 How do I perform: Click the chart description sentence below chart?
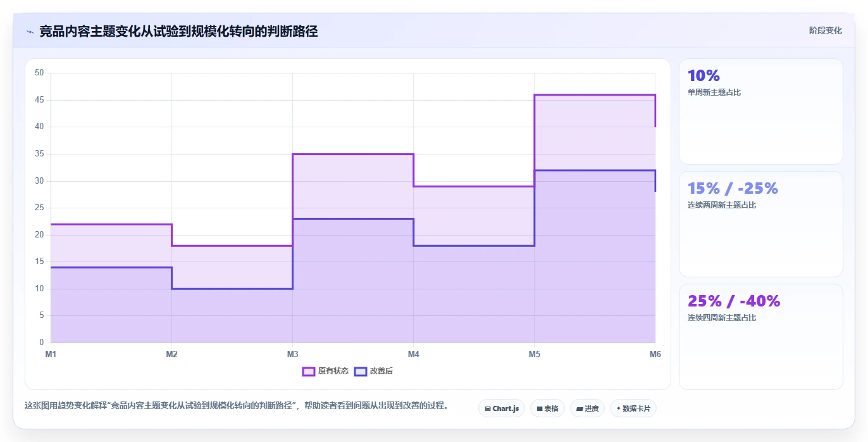[x=237, y=406]
